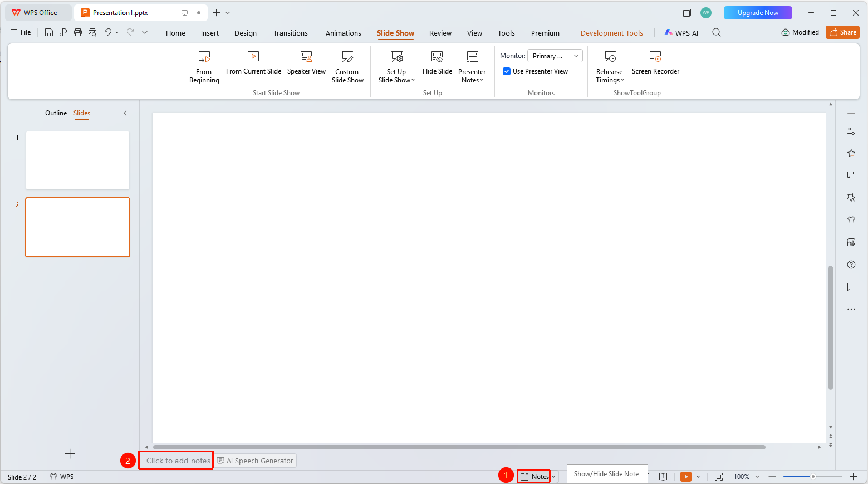The width and height of the screenshot is (868, 484).
Task: Click the Share button
Action: pos(842,32)
